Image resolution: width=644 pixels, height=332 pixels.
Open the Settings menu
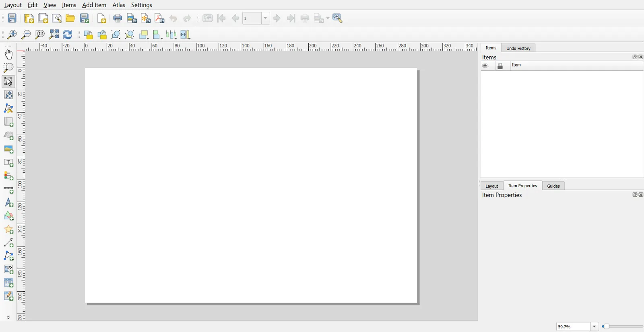tap(142, 5)
